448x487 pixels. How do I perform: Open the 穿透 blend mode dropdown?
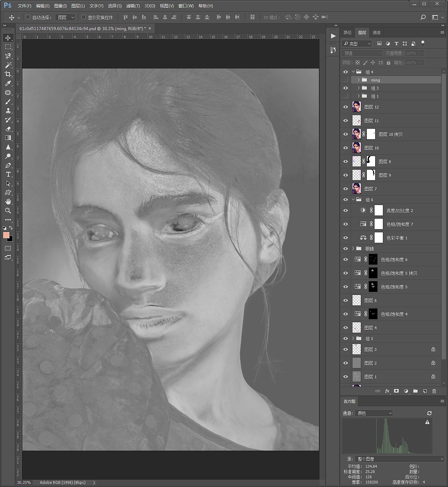point(362,53)
